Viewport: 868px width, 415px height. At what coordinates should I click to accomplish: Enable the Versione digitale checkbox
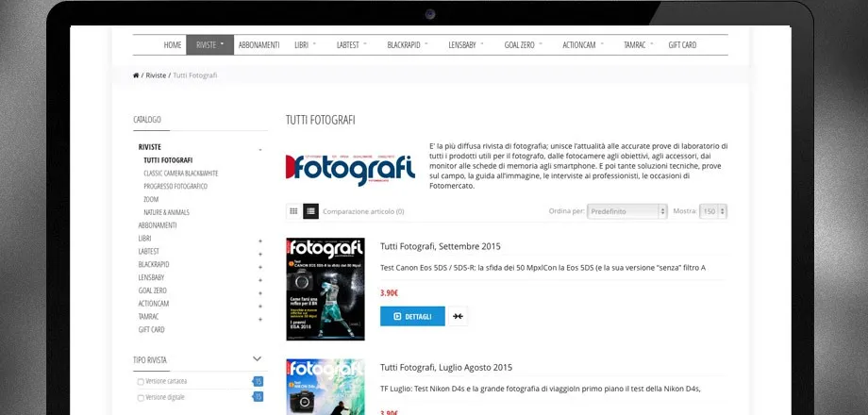(x=141, y=398)
